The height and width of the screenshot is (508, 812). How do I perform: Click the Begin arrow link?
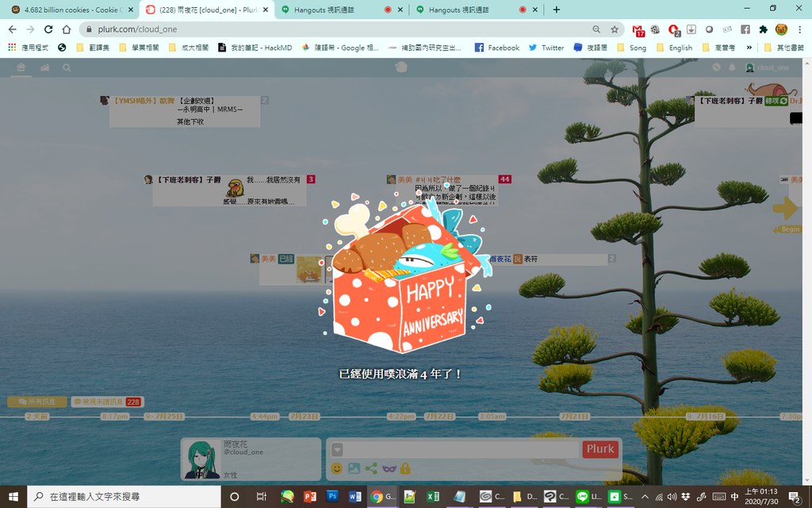point(787,229)
